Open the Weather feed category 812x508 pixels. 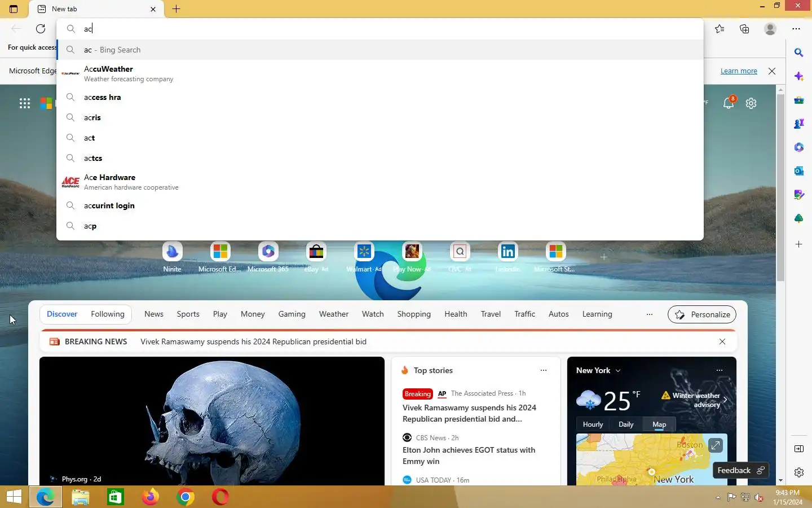coord(334,314)
